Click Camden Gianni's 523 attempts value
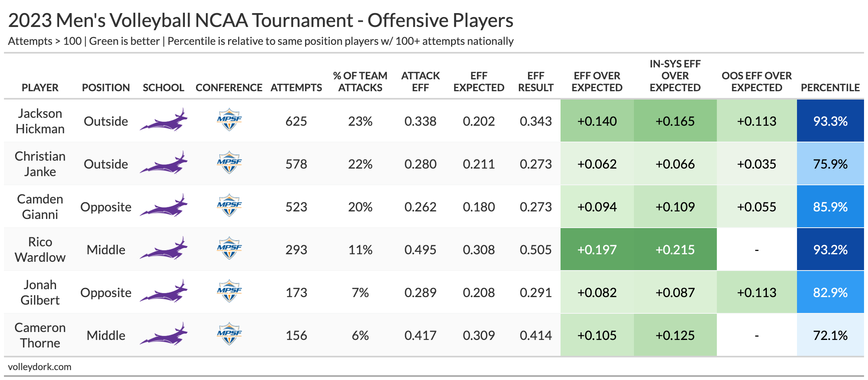Image resolution: width=868 pixels, height=380 pixels. click(296, 207)
